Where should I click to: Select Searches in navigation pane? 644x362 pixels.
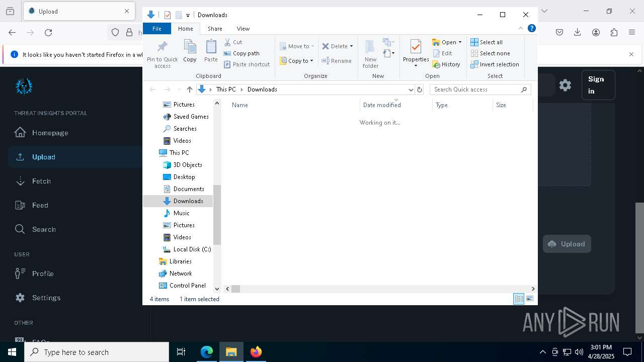point(180,129)
